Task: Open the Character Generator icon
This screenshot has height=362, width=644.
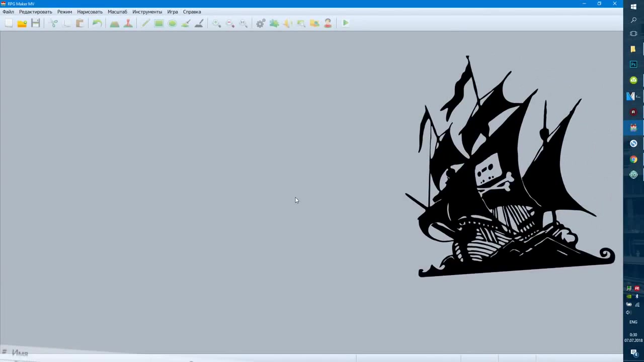Action: (x=328, y=23)
